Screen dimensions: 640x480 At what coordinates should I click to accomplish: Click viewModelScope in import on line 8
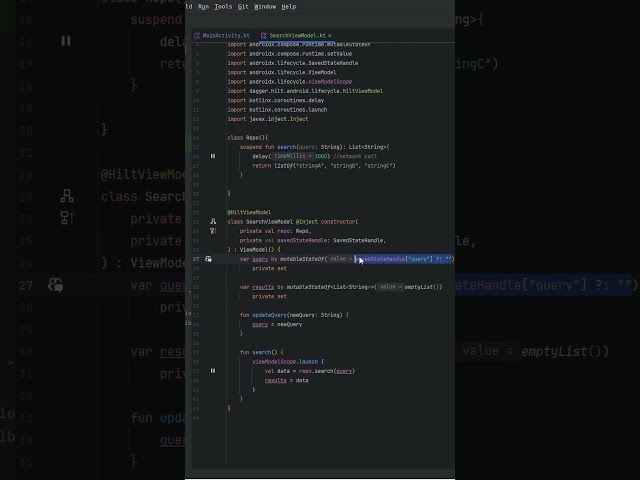click(x=330, y=82)
